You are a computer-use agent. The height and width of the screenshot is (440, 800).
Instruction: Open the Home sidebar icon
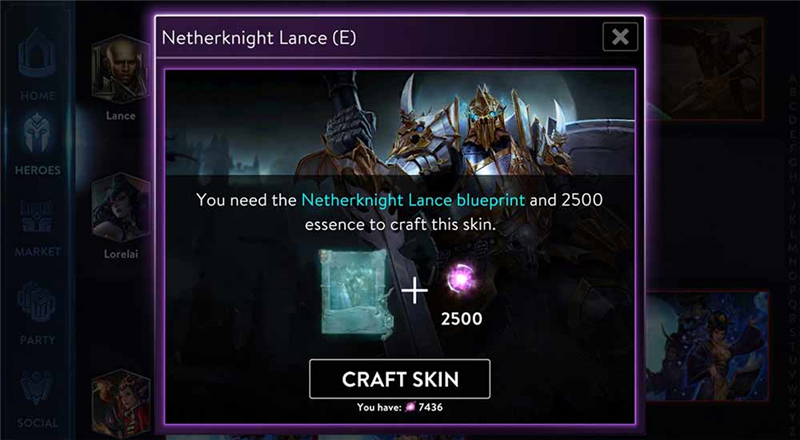click(37, 64)
